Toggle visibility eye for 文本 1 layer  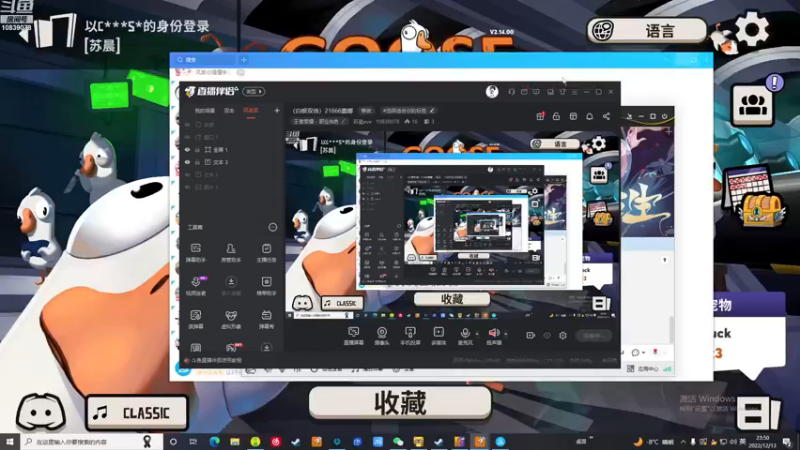(187, 174)
